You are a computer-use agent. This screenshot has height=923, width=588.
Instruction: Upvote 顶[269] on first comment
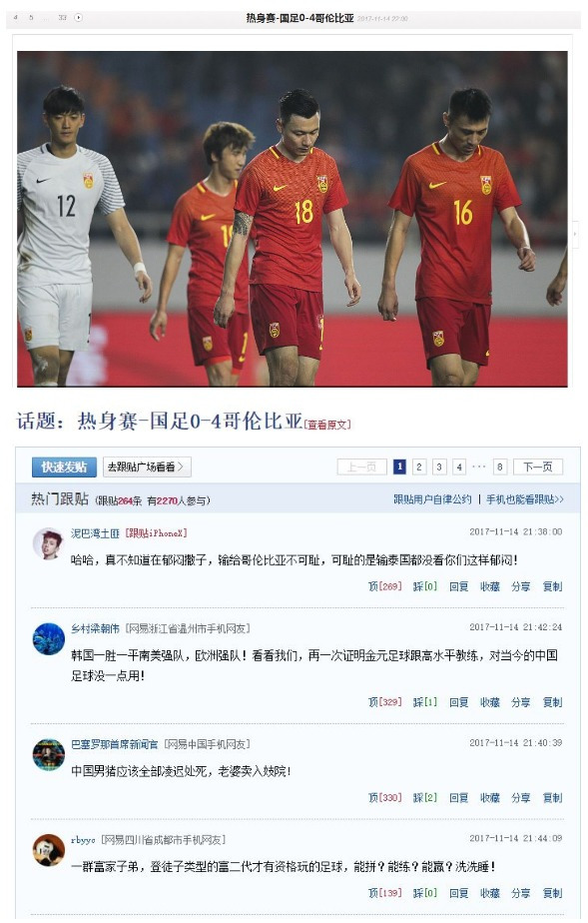384,586
